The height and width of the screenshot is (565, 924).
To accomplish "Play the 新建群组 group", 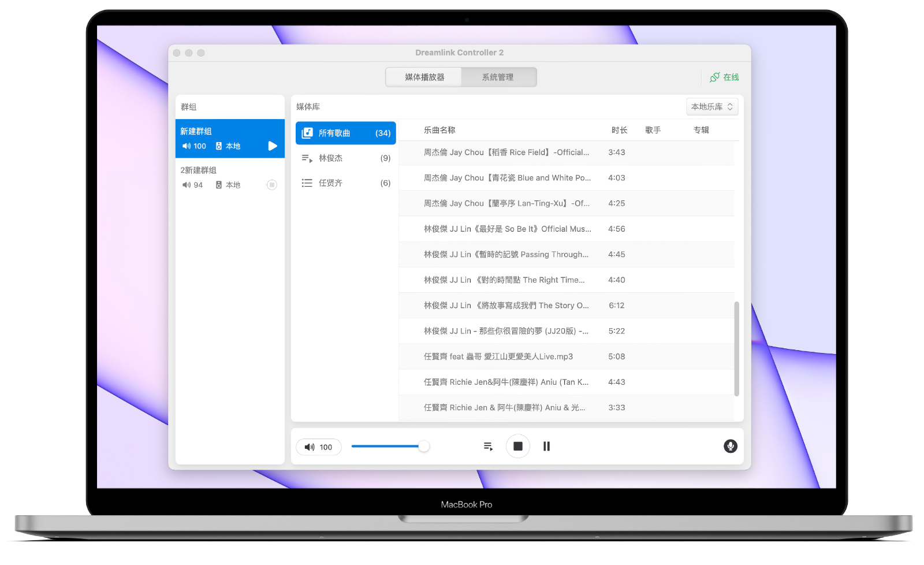I will click(273, 146).
